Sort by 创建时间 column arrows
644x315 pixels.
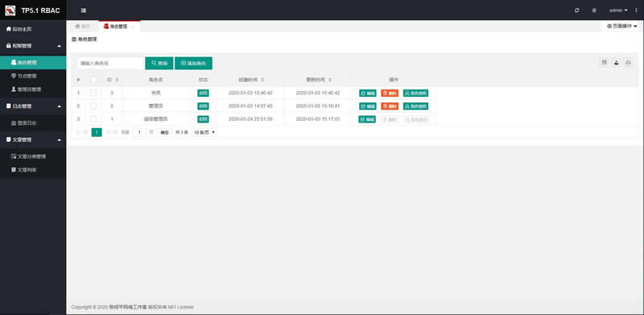(262, 80)
